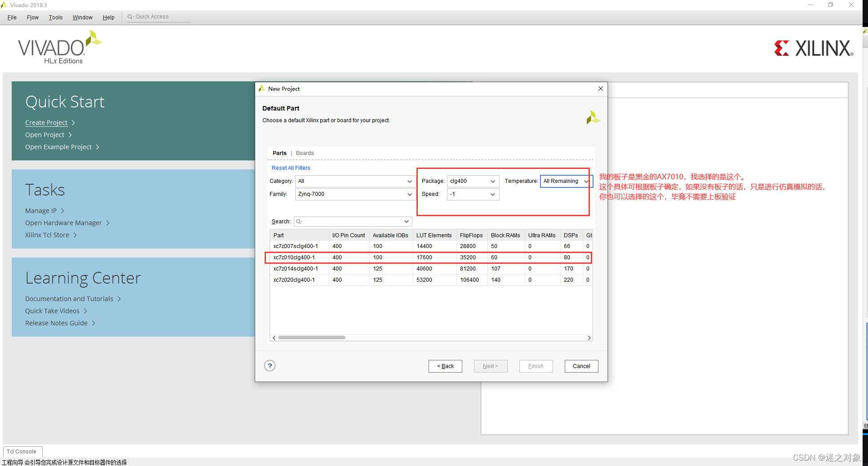The height and width of the screenshot is (466, 868).
Task: Select part row xc7z020clg400-1
Action: point(431,280)
